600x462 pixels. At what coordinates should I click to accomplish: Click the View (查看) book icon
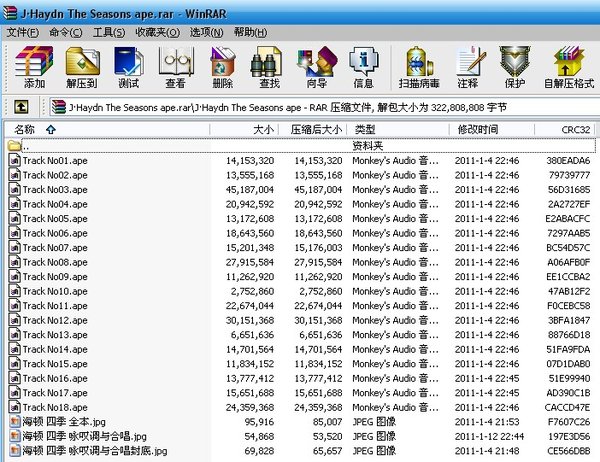click(x=176, y=67)
